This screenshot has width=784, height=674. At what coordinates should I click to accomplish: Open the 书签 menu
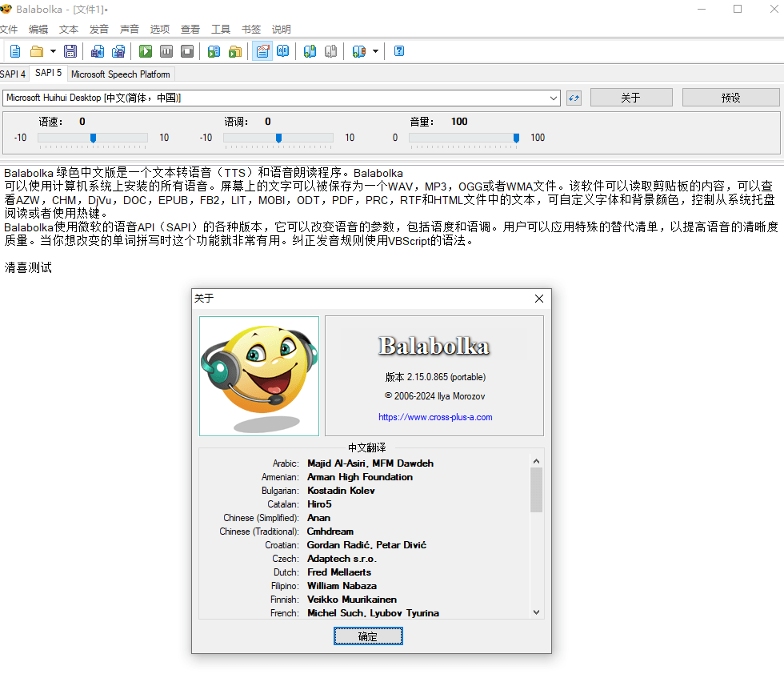coord(251,29)
